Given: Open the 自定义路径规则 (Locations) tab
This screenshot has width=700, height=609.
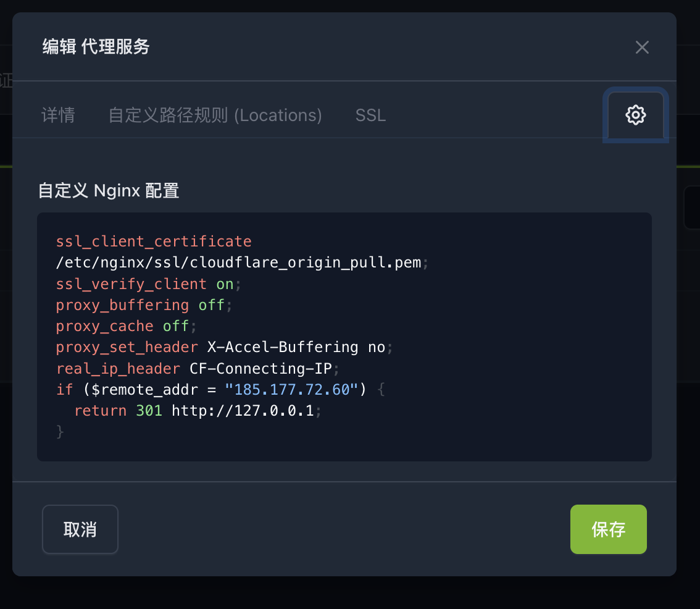Looking at the screenshot, I should (x=215, y=115).
